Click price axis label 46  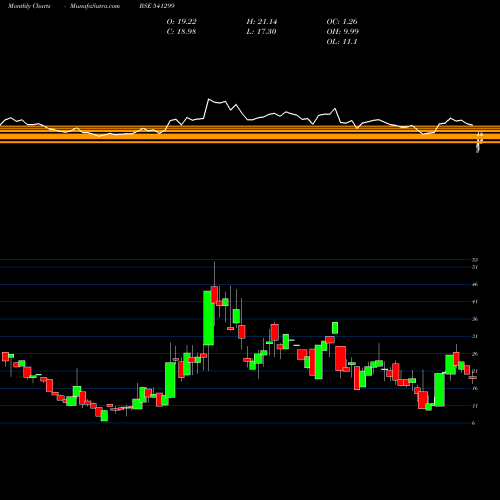tap(475, 284)
